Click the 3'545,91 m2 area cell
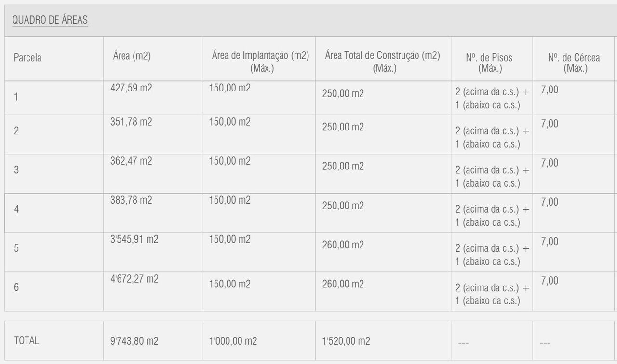 tap(134, 239)
